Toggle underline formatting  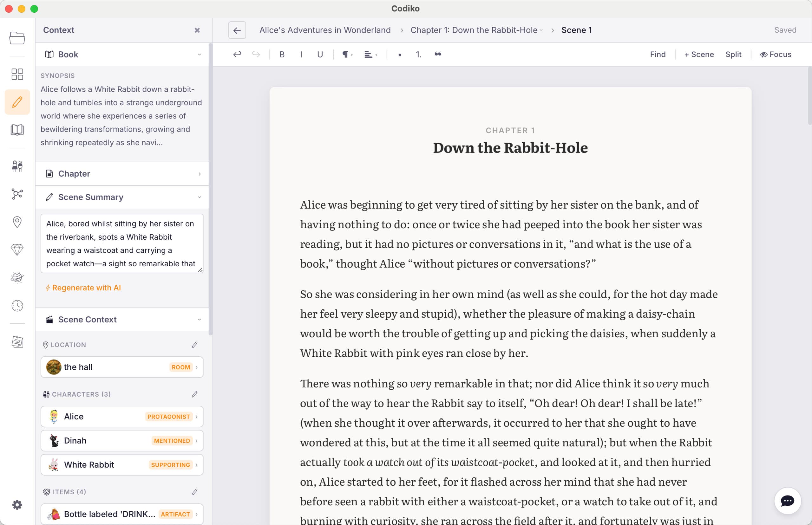pyautogui.click(x=320, y=54)
